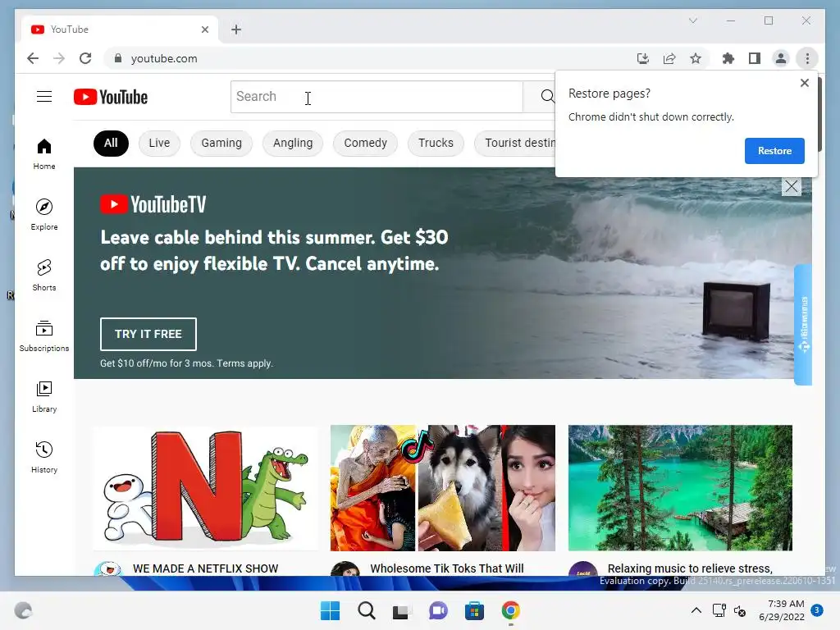Select the Live filter chip
This screenshot has width=840, height=630.
tap(159, 143)
